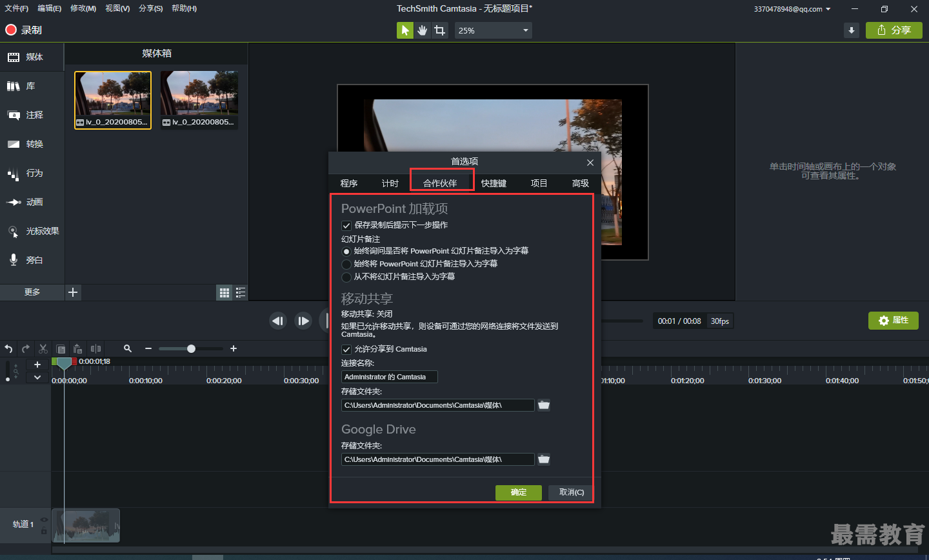Image resolution: width=929 pixels, height=560 pixels.
Task: Select the first lv_0_20200805 media thumbnail
Action: click(113, 100)
